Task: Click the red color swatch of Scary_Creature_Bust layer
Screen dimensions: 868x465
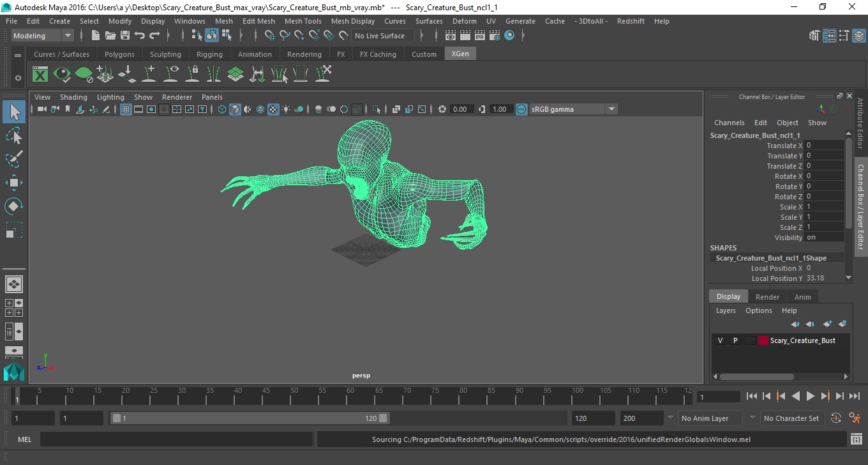Action: click(x=763, y=340)
